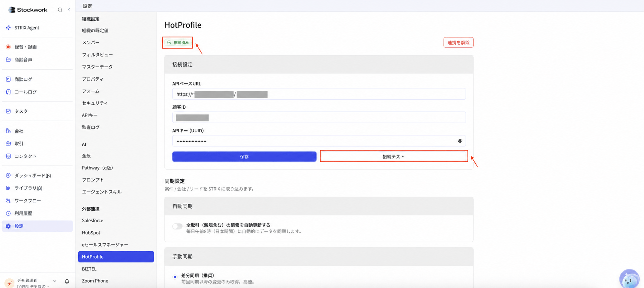This screenshot has height=288, width=644.
Task: Click the 接続済み status badge
Action: click(178, 43)
